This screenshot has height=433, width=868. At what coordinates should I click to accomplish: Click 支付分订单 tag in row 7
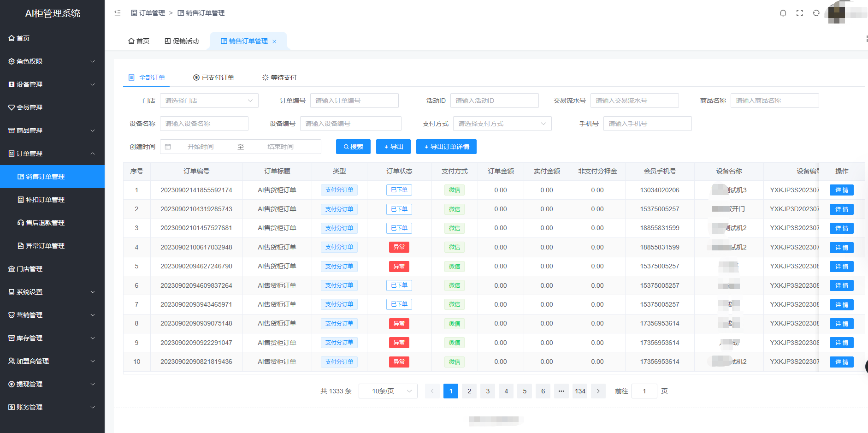pos(339,304)
